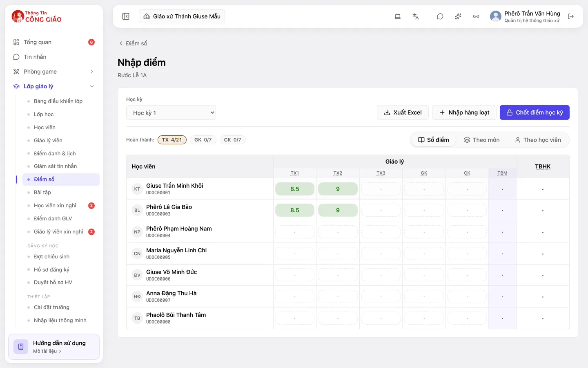
Task: Click the Chốt điểm học kỳ button
Action: pos(535,112)
